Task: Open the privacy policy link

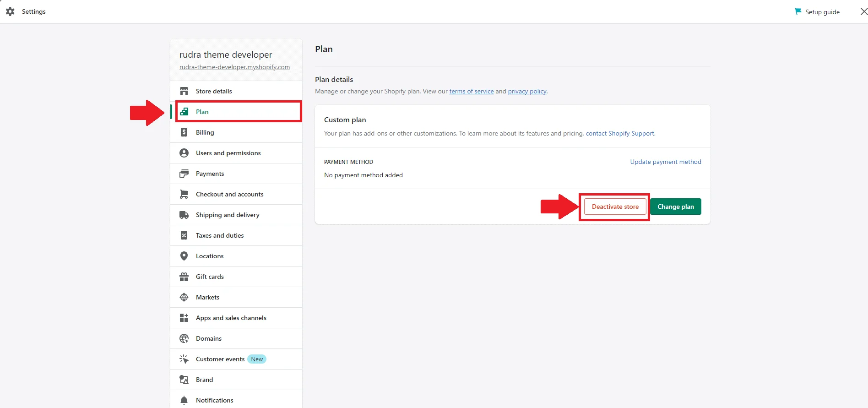Action: click(x=527, y=91)
